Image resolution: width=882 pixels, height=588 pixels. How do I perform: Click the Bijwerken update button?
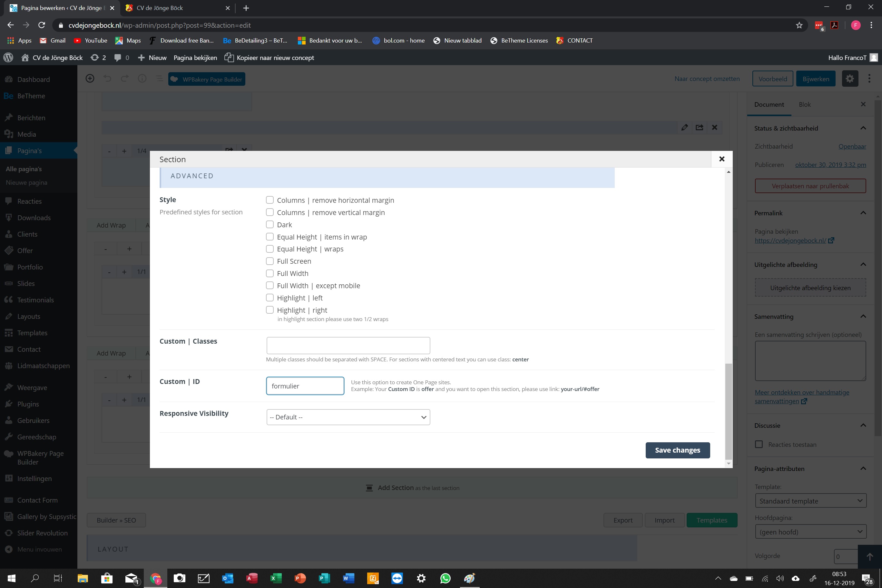[816, 79]
